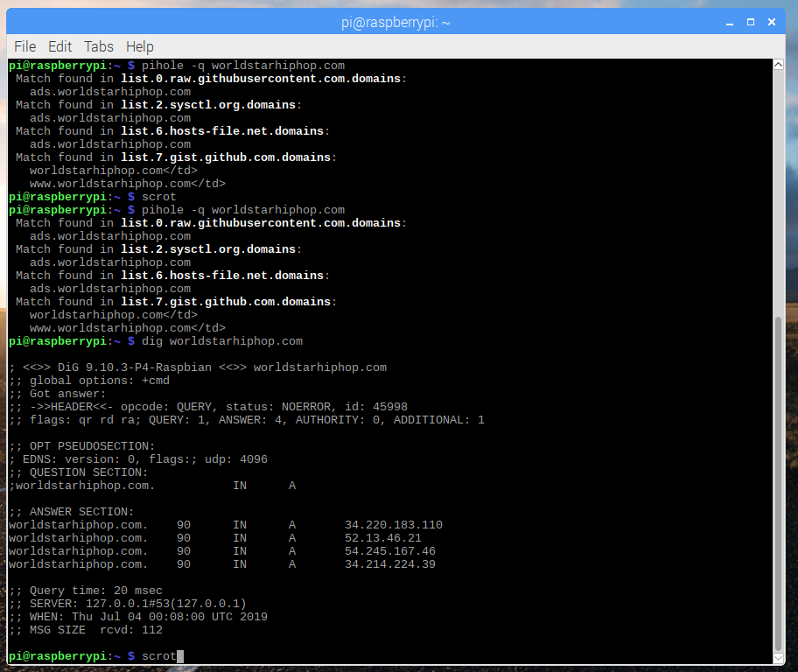Click the 'flags: qr rd ra' line

pos(247,420)
